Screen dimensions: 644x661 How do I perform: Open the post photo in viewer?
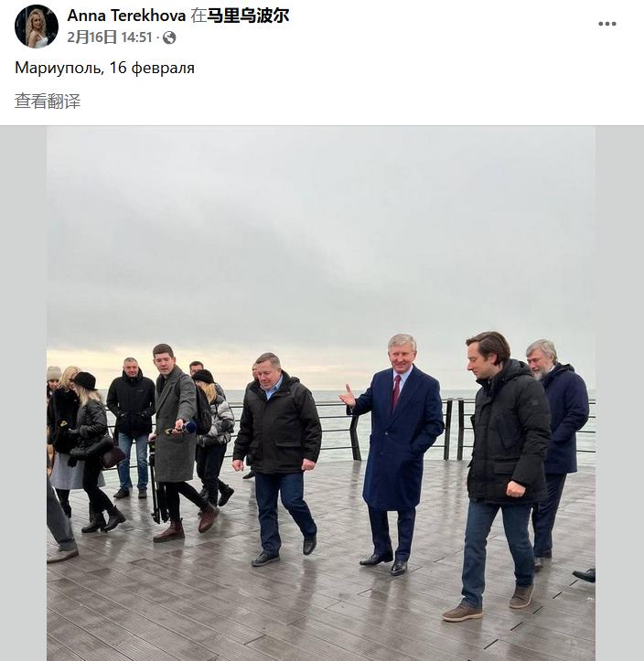tap(321, 393)
